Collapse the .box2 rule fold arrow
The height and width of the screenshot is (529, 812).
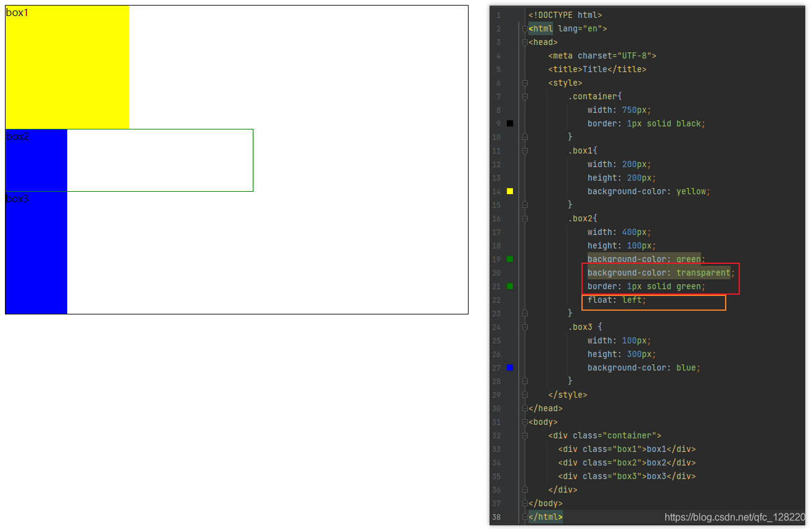[524, 218]
